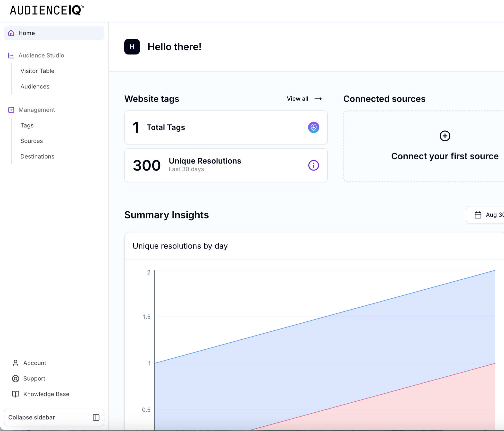The image size is (504, 431).
Task: Click the Unique Resolutions info icon
Action: (x=313, y=165)
